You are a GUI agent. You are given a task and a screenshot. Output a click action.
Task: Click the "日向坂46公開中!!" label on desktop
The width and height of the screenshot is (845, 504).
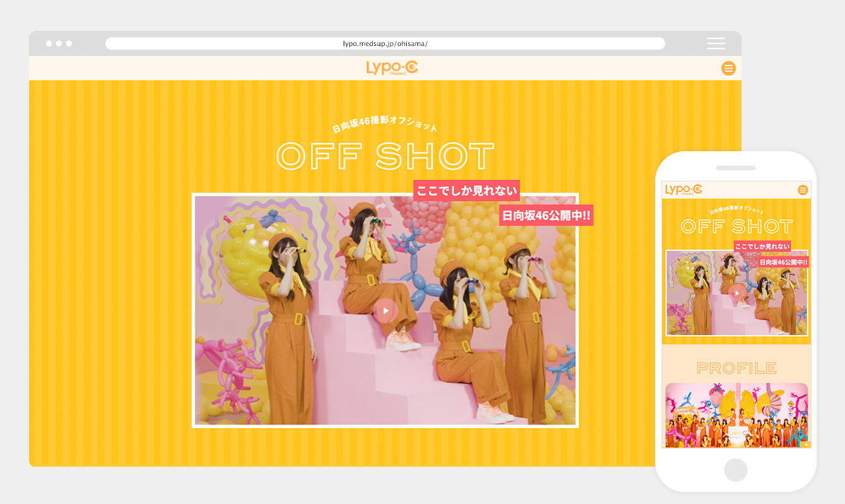tap(546, 215)
